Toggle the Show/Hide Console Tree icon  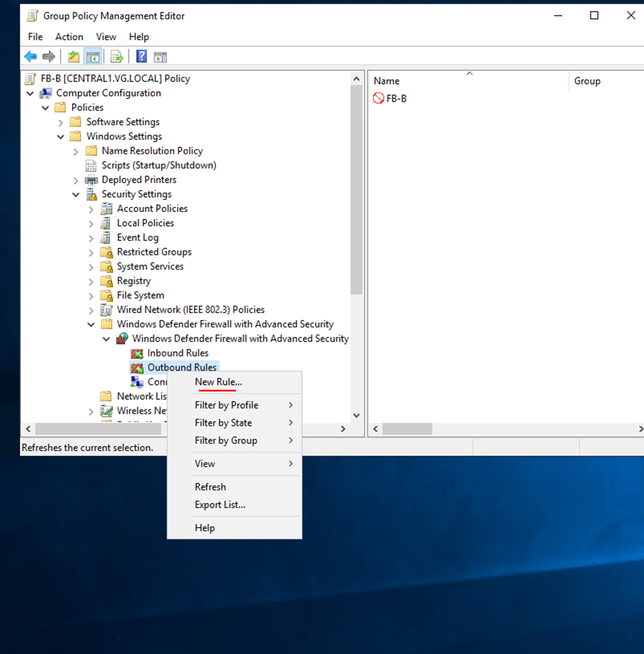92,57
